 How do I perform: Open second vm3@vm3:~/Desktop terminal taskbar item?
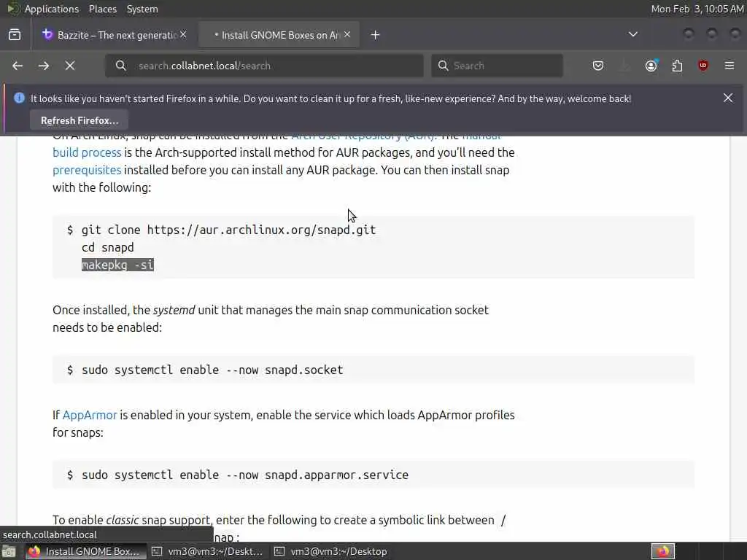tap(331, 551)
